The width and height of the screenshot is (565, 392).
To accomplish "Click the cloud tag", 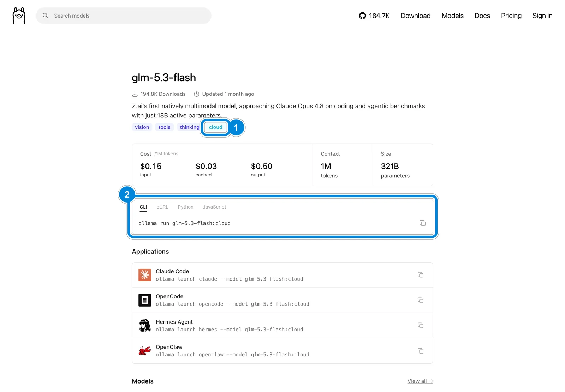I will tap(216, 127).
